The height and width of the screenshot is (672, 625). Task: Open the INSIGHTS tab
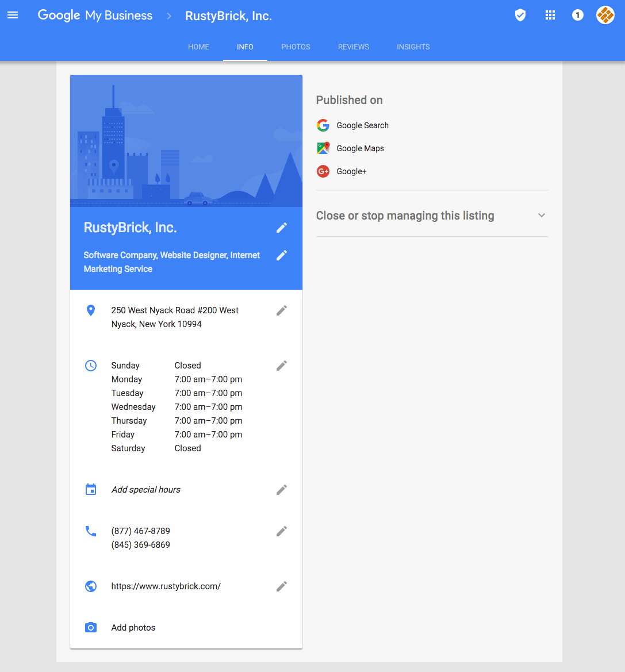413,47
